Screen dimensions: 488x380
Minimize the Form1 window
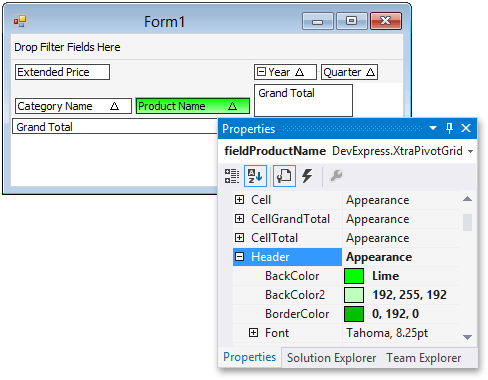tap(318, 21)
